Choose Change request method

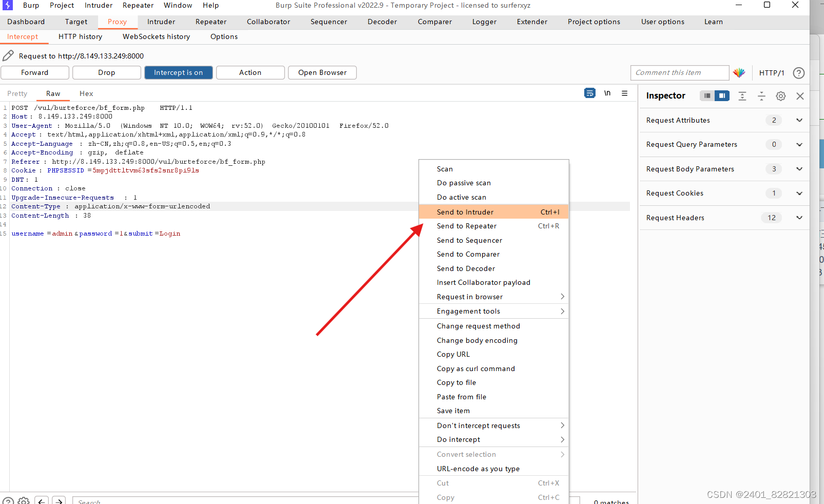[494, 326]
